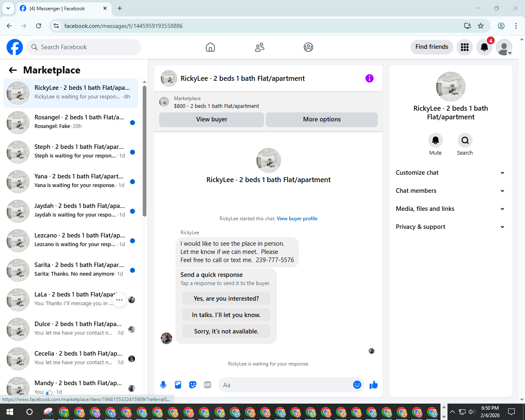The width and height of the screenshot is (525, 420).
Task: Attach a photo or file icon
Action: pos(178,385)
